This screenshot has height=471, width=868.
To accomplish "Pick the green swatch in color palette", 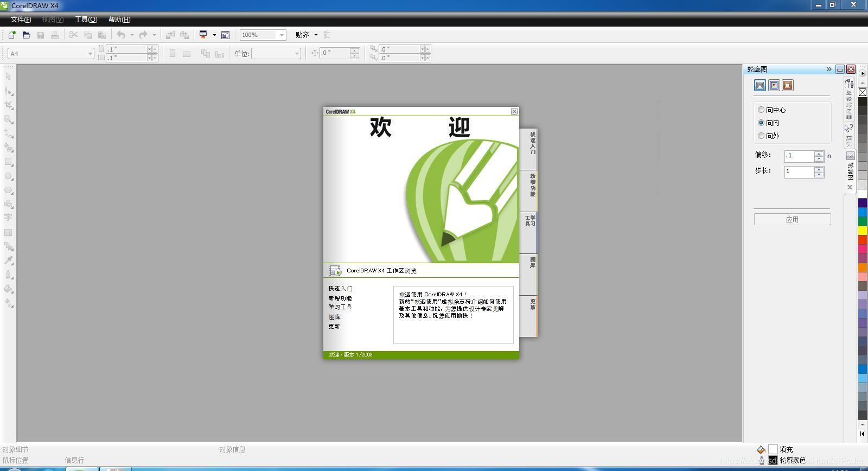I will point(862,221).
